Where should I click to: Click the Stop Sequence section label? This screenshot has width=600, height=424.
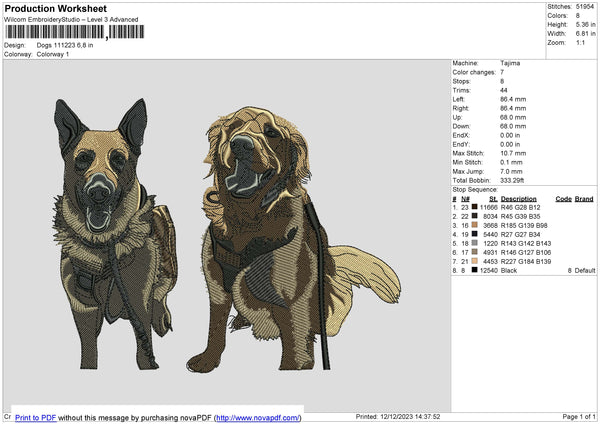point(473,189)
